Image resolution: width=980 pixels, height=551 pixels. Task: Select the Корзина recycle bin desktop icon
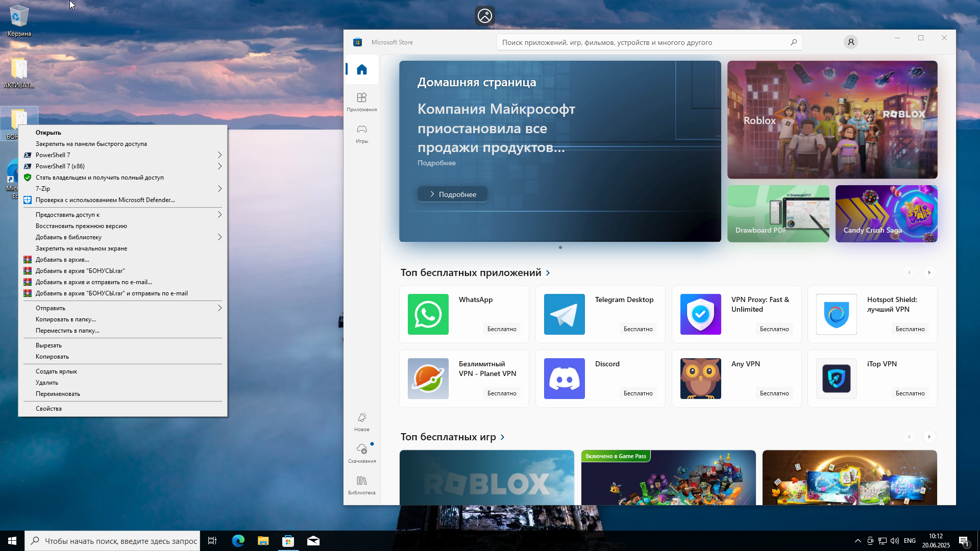[19, 21]
